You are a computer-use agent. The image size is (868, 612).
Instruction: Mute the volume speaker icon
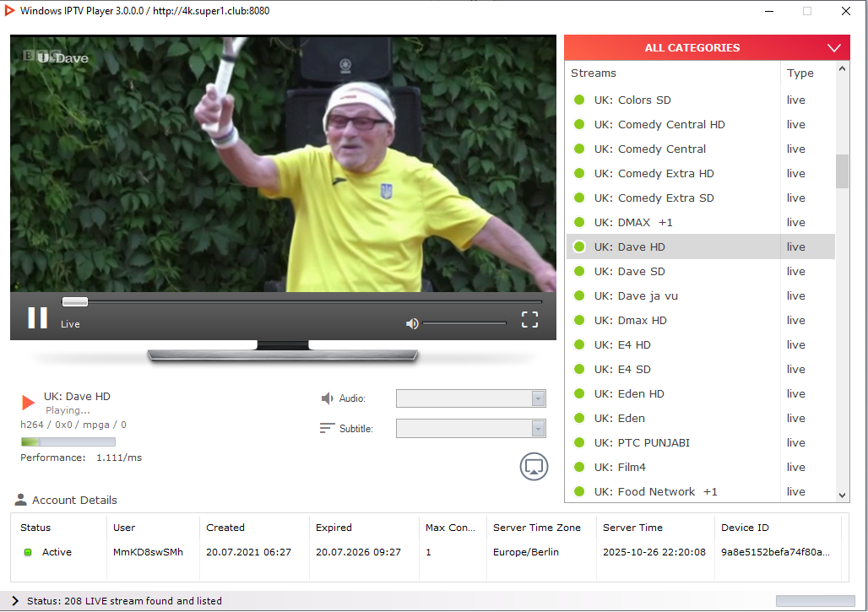pyautogui.click(x=412, y=323)
